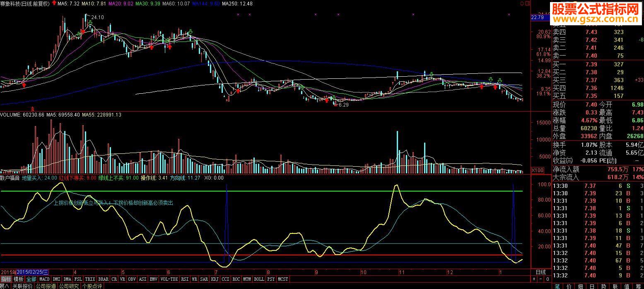
Task: Select the VR indicator
Action: [122, 279]
